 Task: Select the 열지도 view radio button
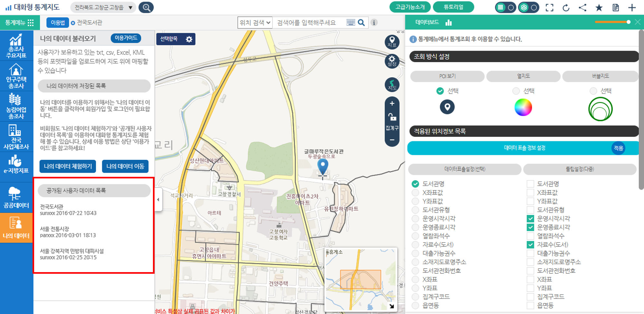click(x=516, y=91)
